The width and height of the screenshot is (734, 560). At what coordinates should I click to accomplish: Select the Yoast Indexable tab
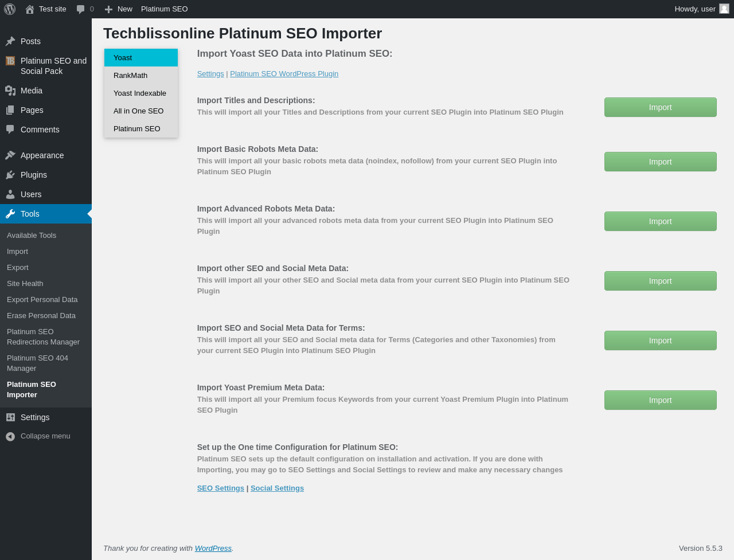tap(141, 93)
